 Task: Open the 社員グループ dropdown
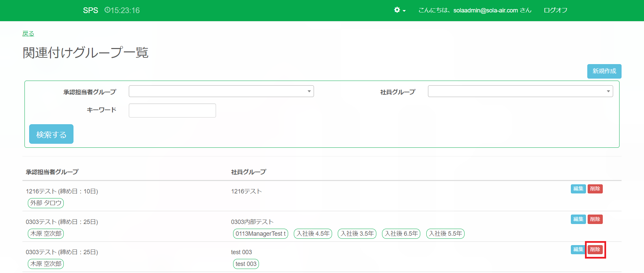pos(520,91)
